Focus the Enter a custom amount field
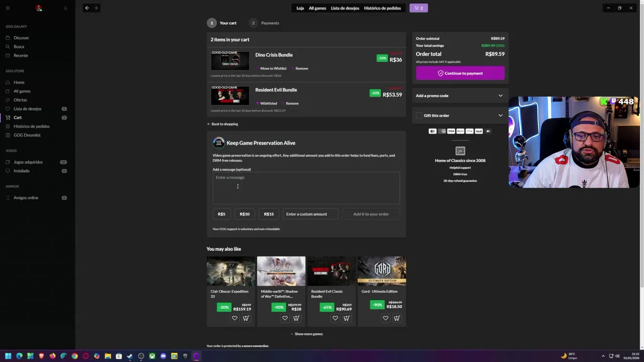This screenshot has height=362, width=644. pyautogui.click(x=310, y=214)
